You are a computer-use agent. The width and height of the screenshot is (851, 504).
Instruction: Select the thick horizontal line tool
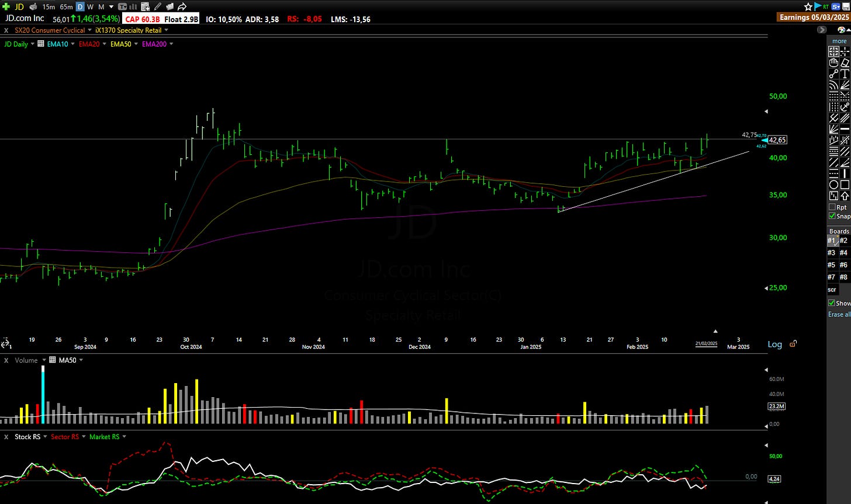(x=845, y=129)
